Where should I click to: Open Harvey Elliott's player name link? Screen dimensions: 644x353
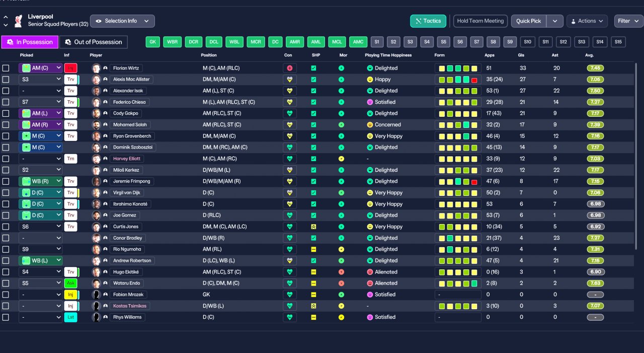[127, 159]
